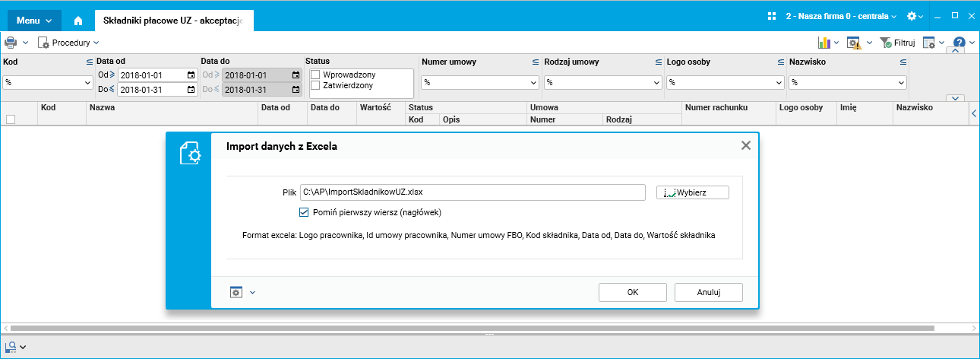This screenshot has width=980, height=359.
Task: Open the table layout settings icon
Action: tap(929, 43)
